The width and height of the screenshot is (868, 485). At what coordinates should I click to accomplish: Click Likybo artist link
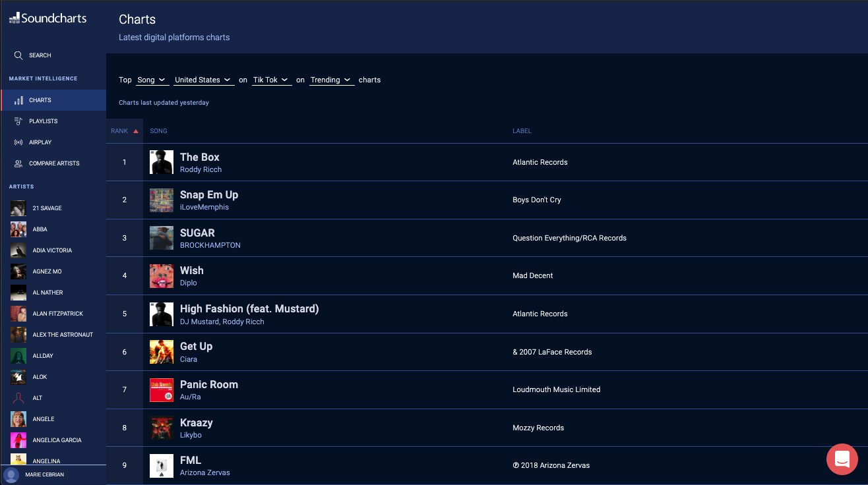(191, 435)
